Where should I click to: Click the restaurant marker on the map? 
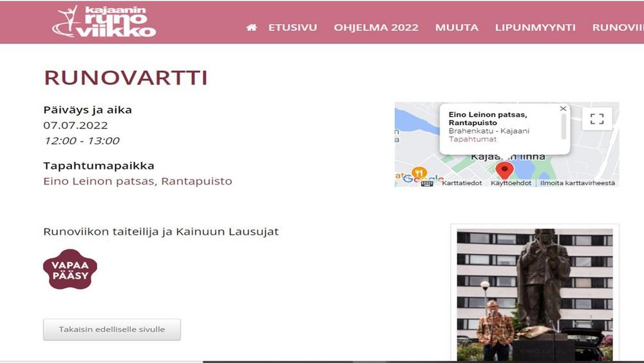pyautogui.click(x=419, y=172)
